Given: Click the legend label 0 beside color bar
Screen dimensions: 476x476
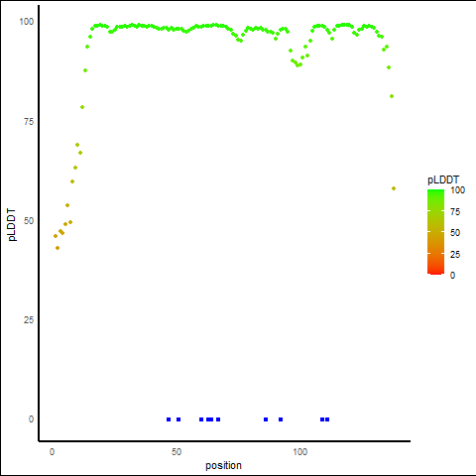Looking at the screenshot, I should (452, 276).
